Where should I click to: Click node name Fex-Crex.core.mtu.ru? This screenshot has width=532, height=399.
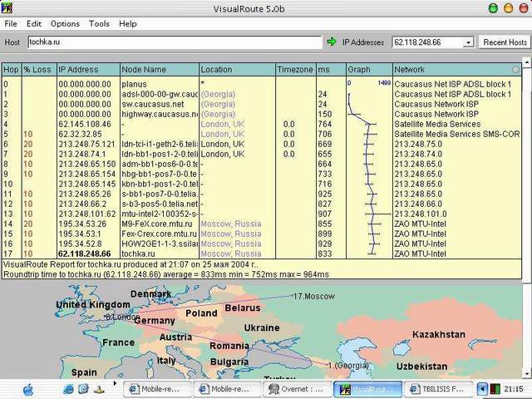(159, 234)
